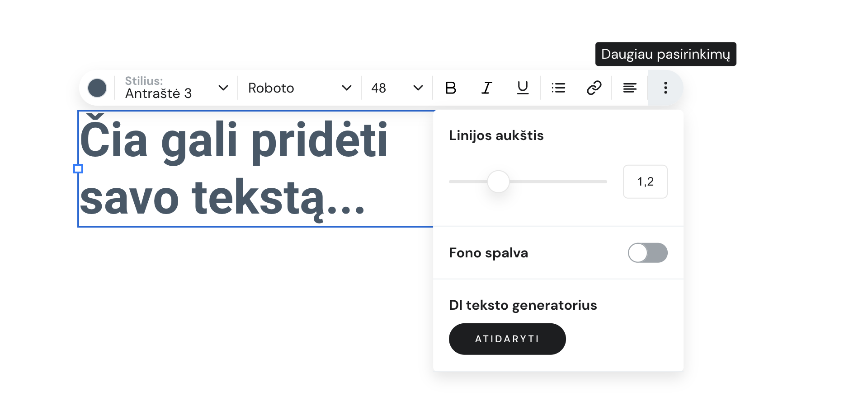Insert a hyperlink using the chain icon
This screenshot has height=410, width=868.
(x=594, y=88)
